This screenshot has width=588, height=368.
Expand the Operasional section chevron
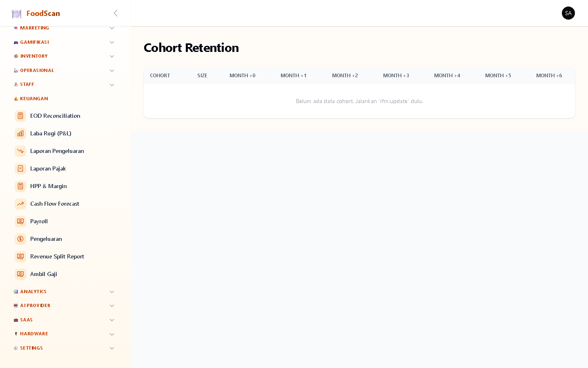click(112, 71)
